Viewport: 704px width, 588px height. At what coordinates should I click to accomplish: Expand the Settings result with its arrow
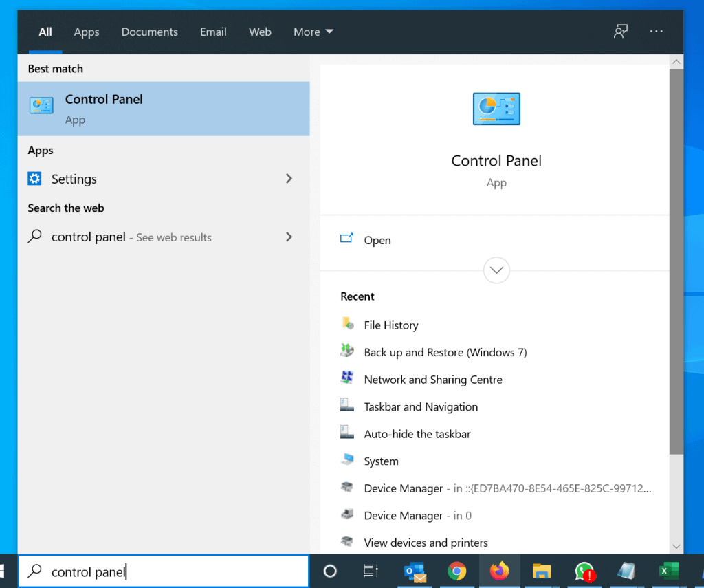(289, 179)
